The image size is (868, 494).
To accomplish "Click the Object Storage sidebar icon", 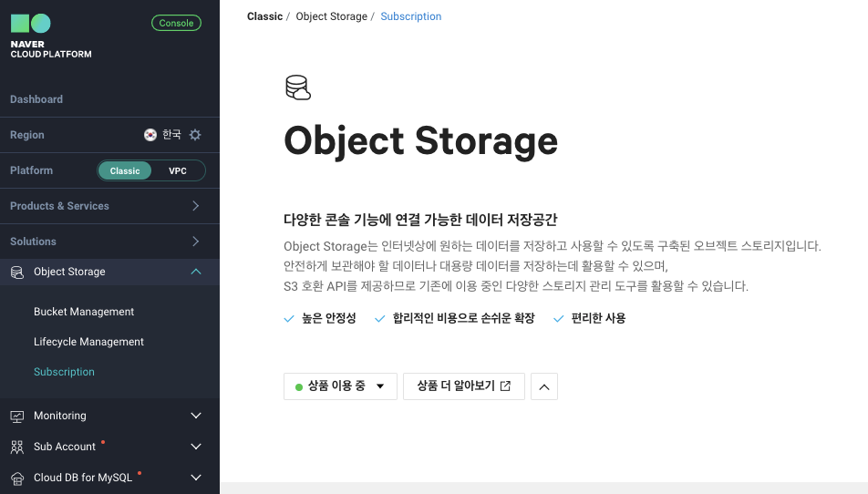I will tap(17, 273).
